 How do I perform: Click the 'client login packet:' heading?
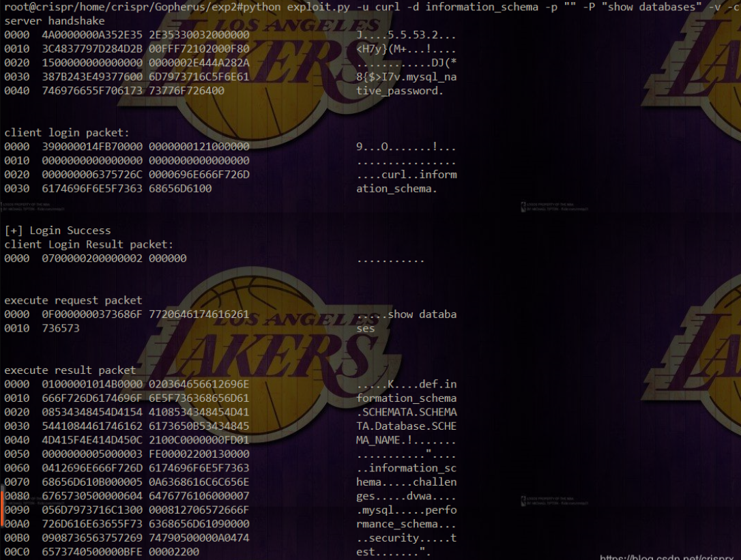(67, 133)
